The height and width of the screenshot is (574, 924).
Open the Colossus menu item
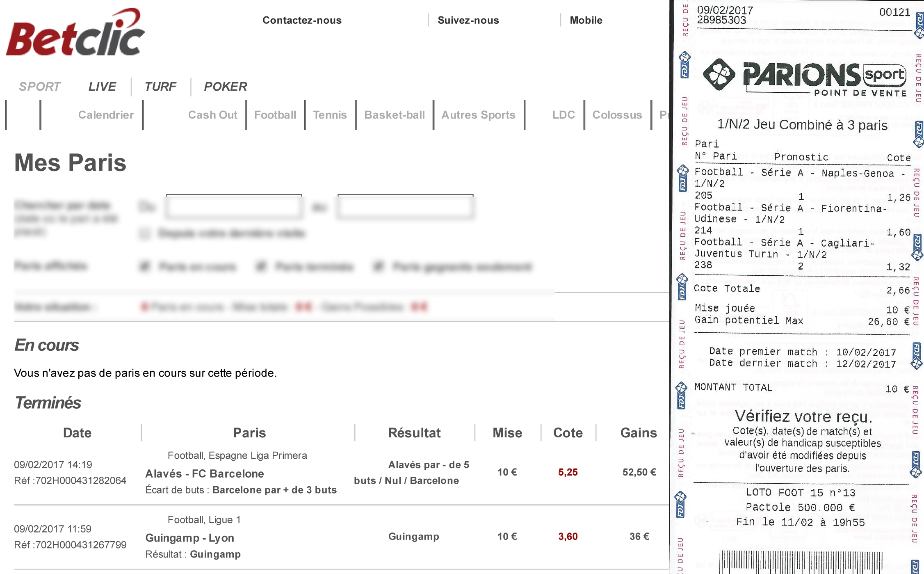617,115
